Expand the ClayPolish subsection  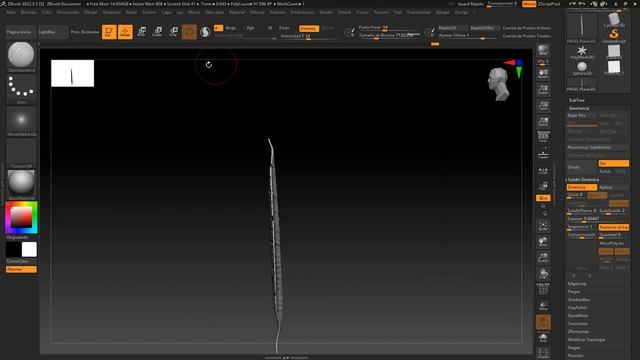(x=578, y=308)
